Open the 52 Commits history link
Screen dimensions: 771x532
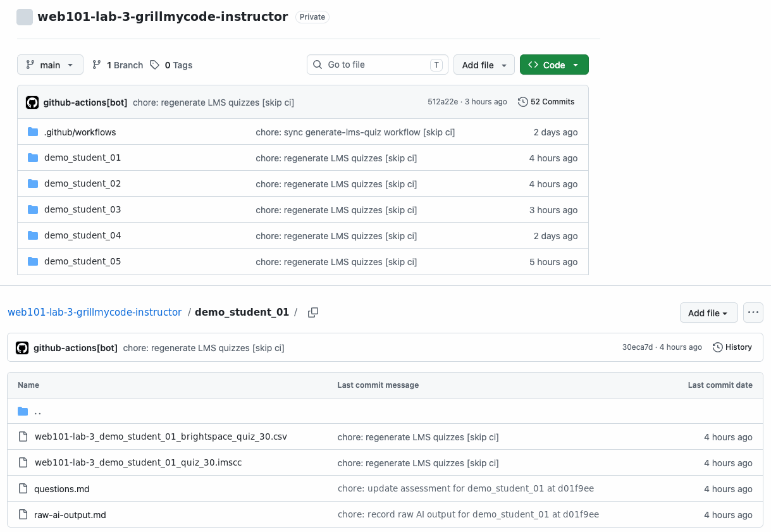click(546, 102)
